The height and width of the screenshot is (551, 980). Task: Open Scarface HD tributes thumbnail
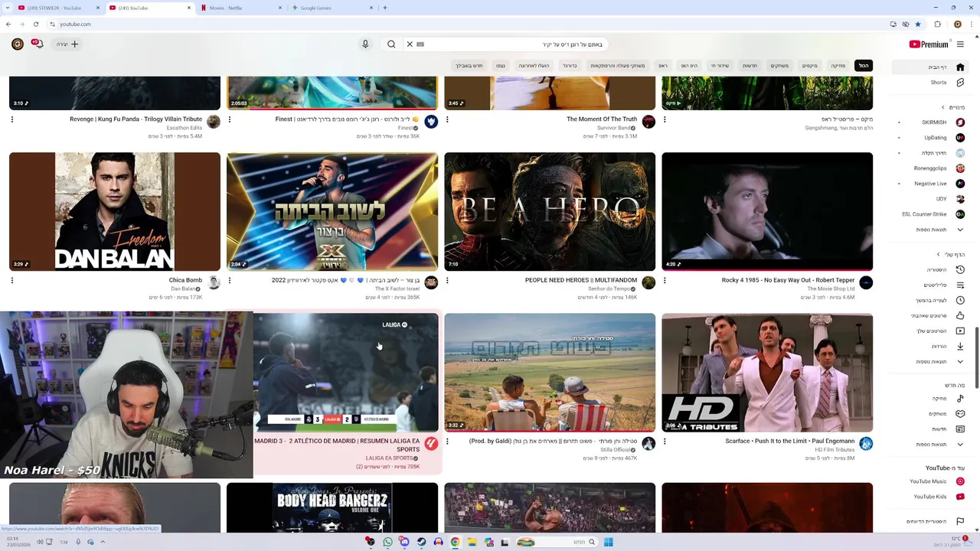[767, 373]
